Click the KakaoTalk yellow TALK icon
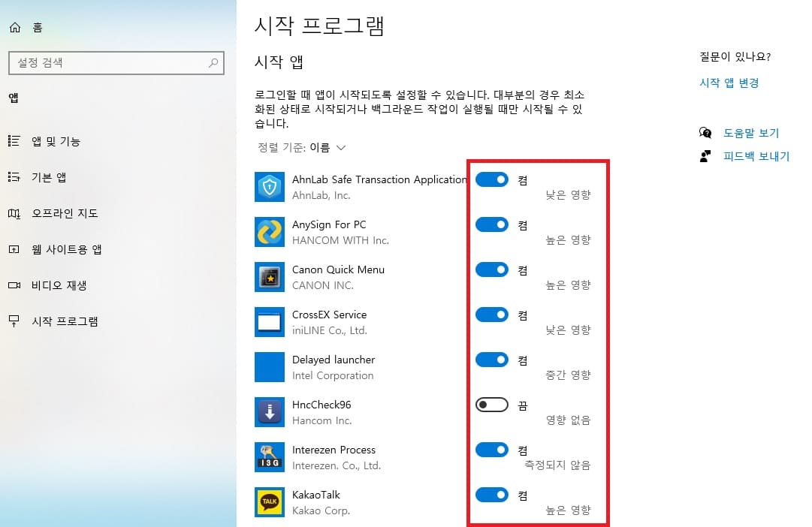This screenshot has width=812, height=527. click(269, 502)
